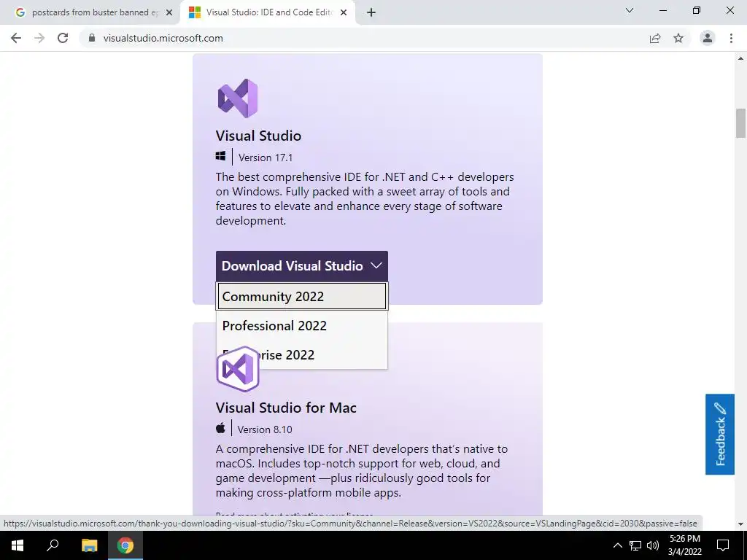Viewport: 747px width, 560px height.
Task: Bookmark this page with the star icon
Action: click(678, 38)
